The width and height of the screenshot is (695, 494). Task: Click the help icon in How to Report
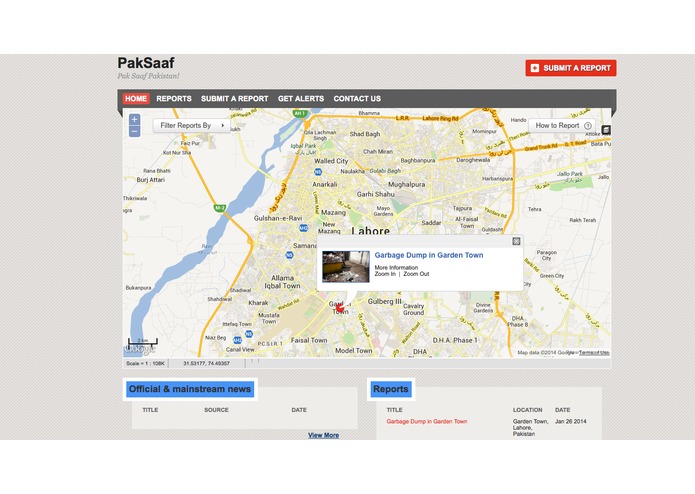[x=588, y=126]
